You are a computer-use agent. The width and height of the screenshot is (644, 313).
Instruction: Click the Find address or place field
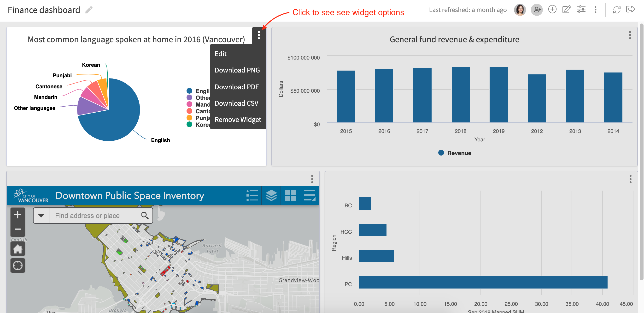click(93, 215)
